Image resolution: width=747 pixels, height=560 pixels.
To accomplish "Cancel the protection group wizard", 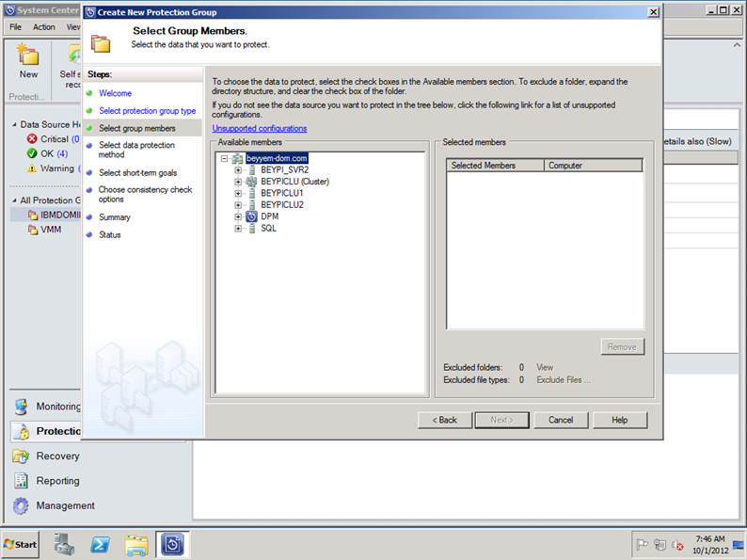I will 561,420.
